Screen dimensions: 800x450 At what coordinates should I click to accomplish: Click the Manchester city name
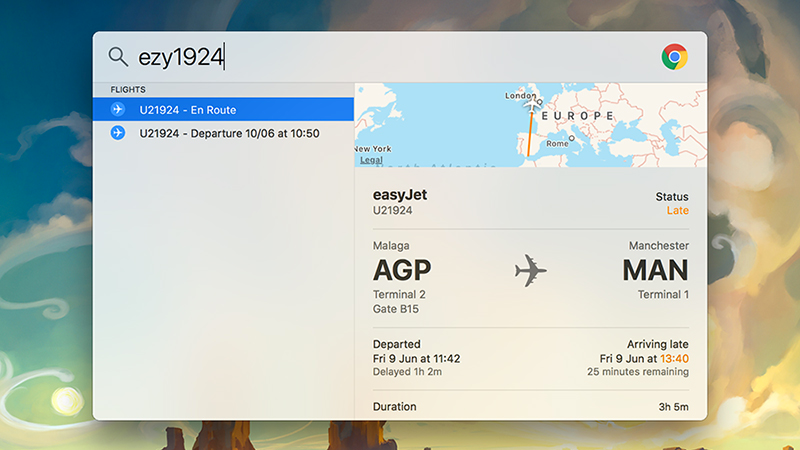coord(659,245)
